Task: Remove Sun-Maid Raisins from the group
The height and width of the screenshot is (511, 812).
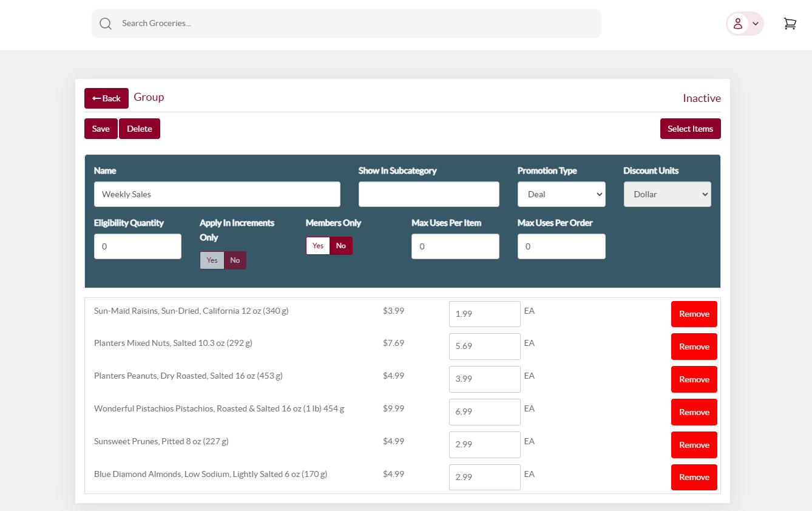Action: click(694, 314)
